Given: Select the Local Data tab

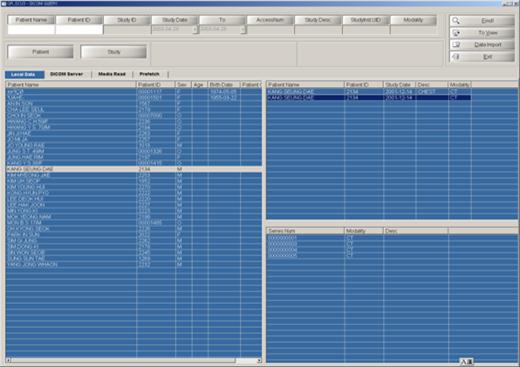Looking at the screenshot, I should (24, 74).
